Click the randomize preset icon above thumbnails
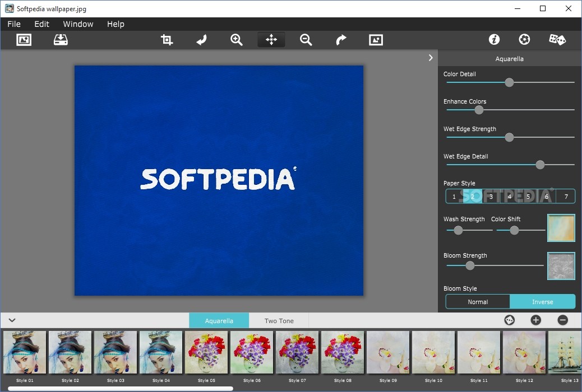This screenshot has height=392, width=582. [x=509, y=320]
